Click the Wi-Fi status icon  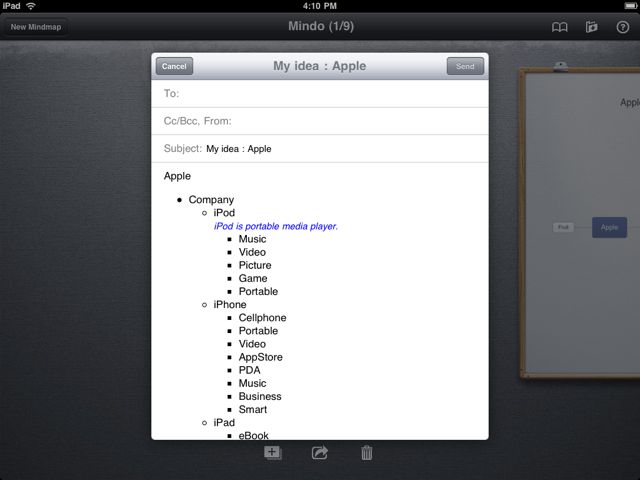pyautogui.click(x=31, y=6)
